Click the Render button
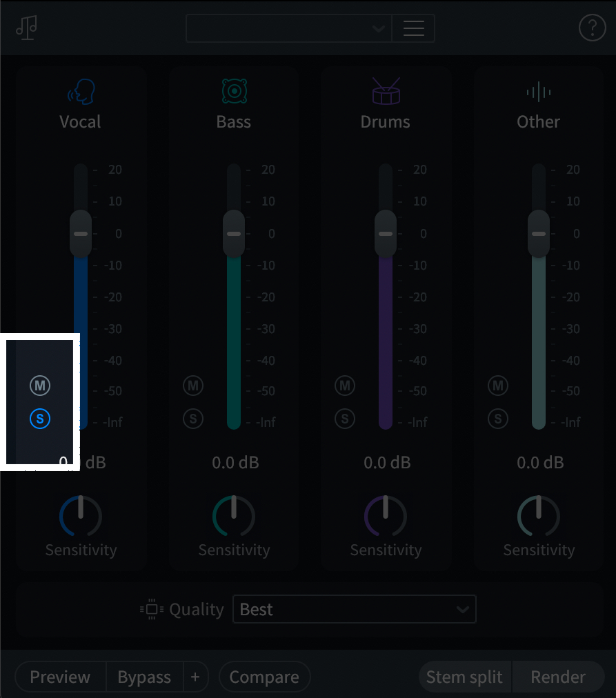Viewport: 616px width, 698px height. coord(558,677)
